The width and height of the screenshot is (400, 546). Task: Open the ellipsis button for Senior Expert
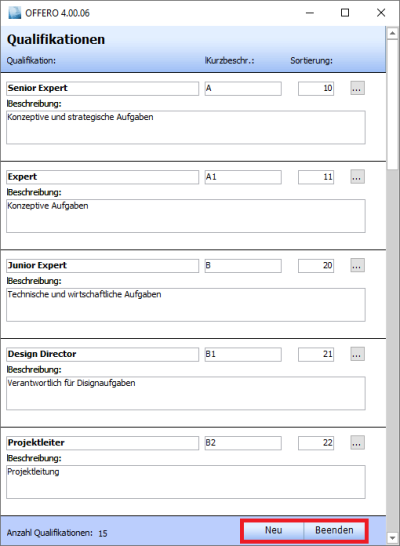pos(357,88)
